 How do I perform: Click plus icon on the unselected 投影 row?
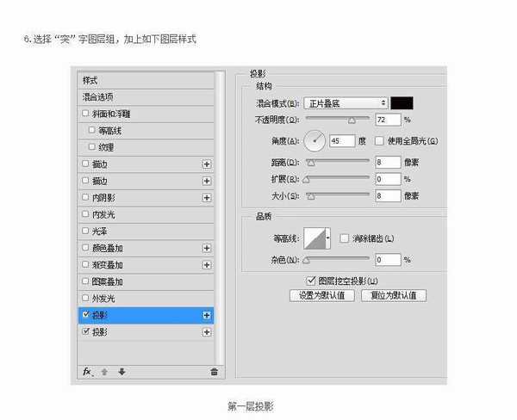pos(207,332)
